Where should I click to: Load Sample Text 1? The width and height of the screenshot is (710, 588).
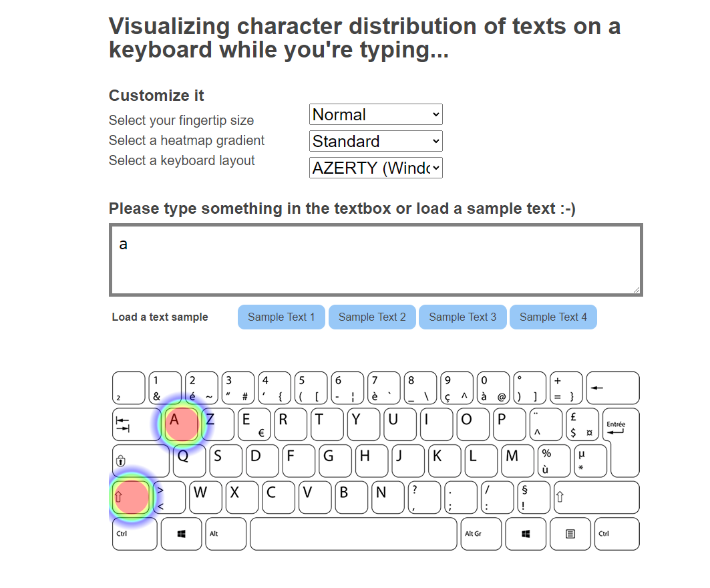click(x=281, y=317)
